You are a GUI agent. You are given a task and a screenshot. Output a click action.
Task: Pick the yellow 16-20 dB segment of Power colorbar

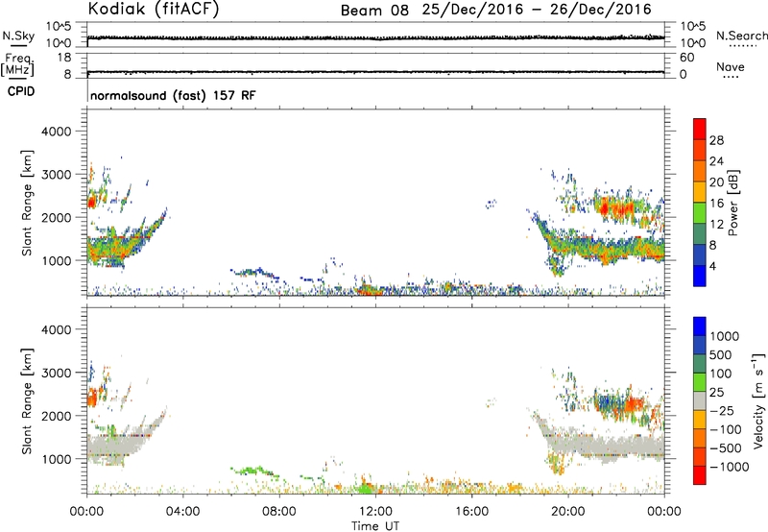tap(700, 191)
